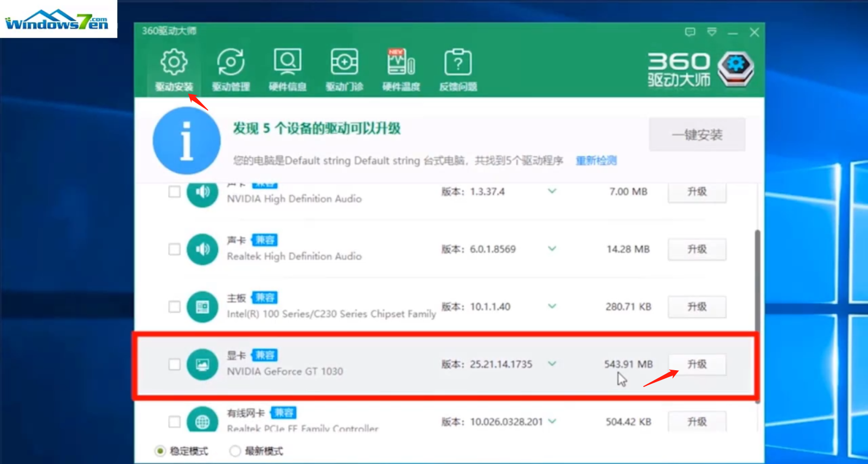Open the 反馈问题 feedback icon
The image size is (868, 464).
tap(458, 70)
